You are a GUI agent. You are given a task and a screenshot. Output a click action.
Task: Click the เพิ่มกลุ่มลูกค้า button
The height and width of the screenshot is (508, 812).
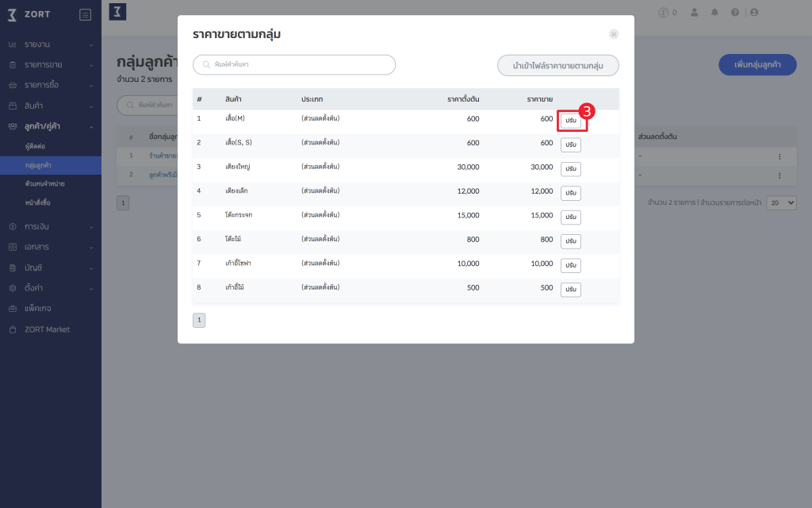[757, 65]
